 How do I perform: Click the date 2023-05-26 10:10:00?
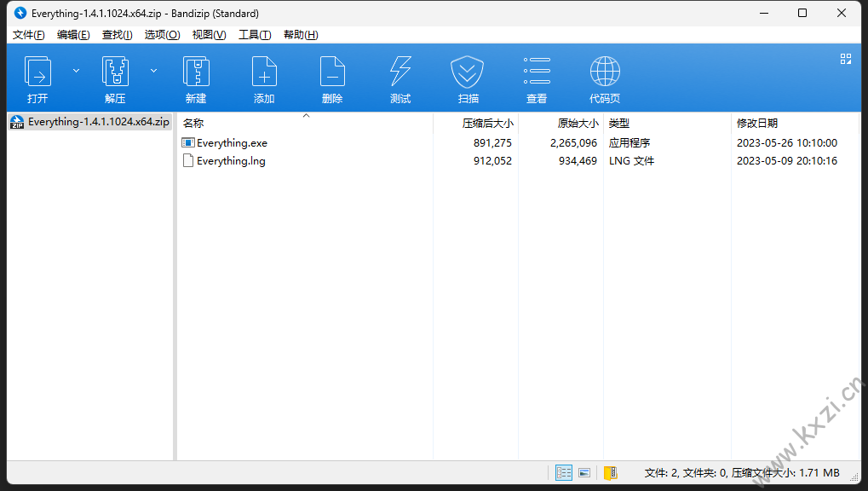(x=786, y=143)
